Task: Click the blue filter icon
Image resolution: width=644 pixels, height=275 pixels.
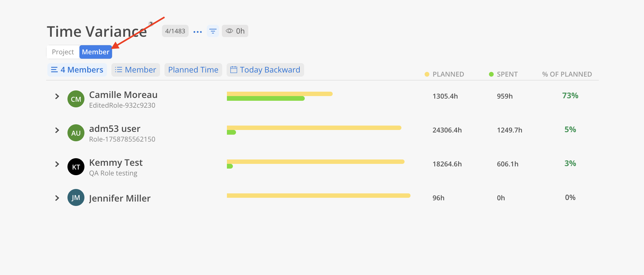Action: 213,31
